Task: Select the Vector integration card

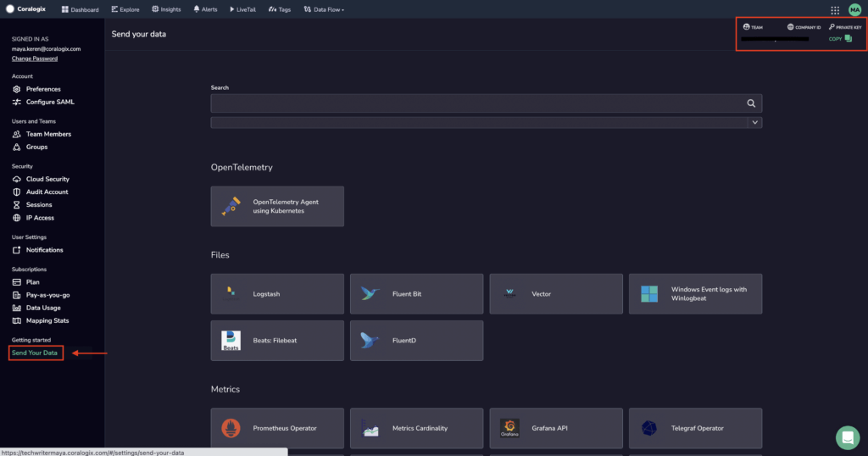Action: pyautogui.click(x=556, y=294)
